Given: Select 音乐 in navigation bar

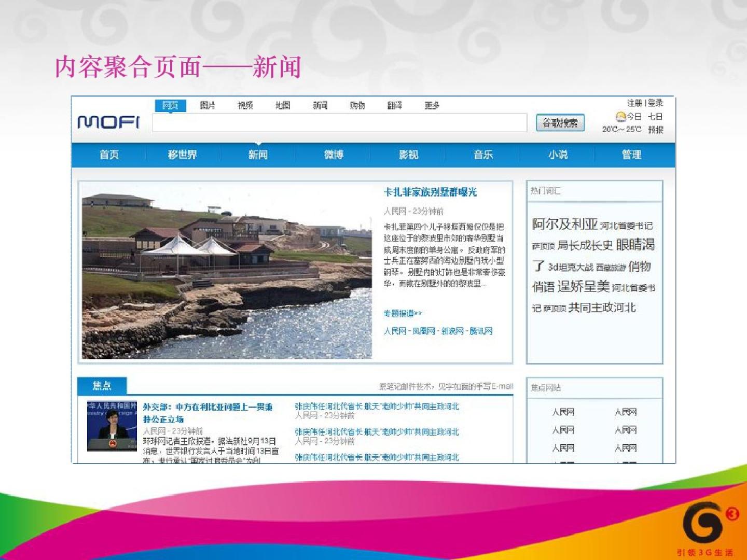Looking at the screenshot, I should coord(483,155).
